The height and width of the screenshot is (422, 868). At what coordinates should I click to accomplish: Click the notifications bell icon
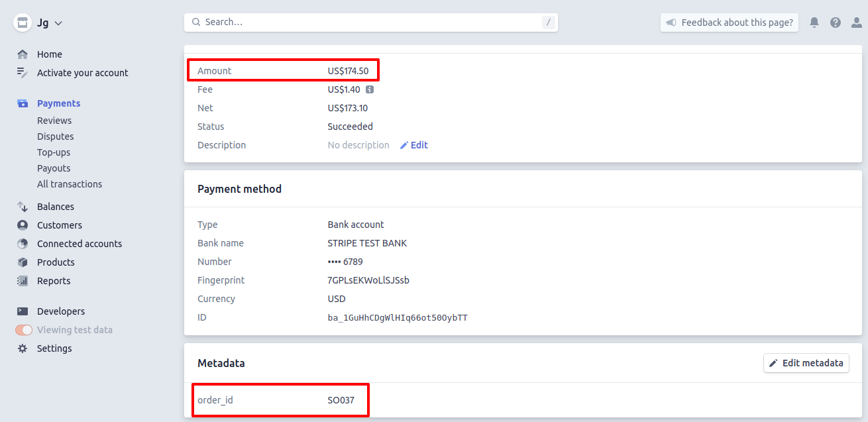[814, 23]
